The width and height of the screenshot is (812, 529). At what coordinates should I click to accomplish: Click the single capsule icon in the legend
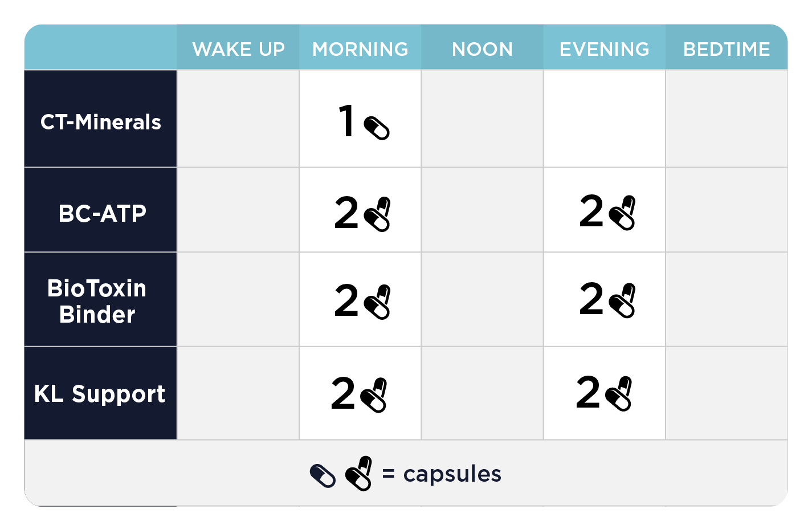[x=323, y=475]
